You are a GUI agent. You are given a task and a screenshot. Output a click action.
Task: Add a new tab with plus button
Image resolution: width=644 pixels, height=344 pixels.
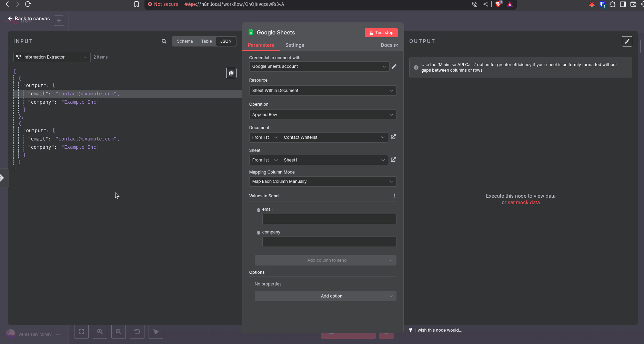[x=59, y=21]
